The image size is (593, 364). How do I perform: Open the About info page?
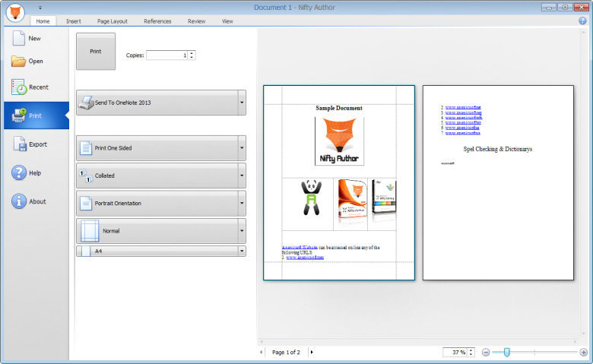tap(20, 201)
